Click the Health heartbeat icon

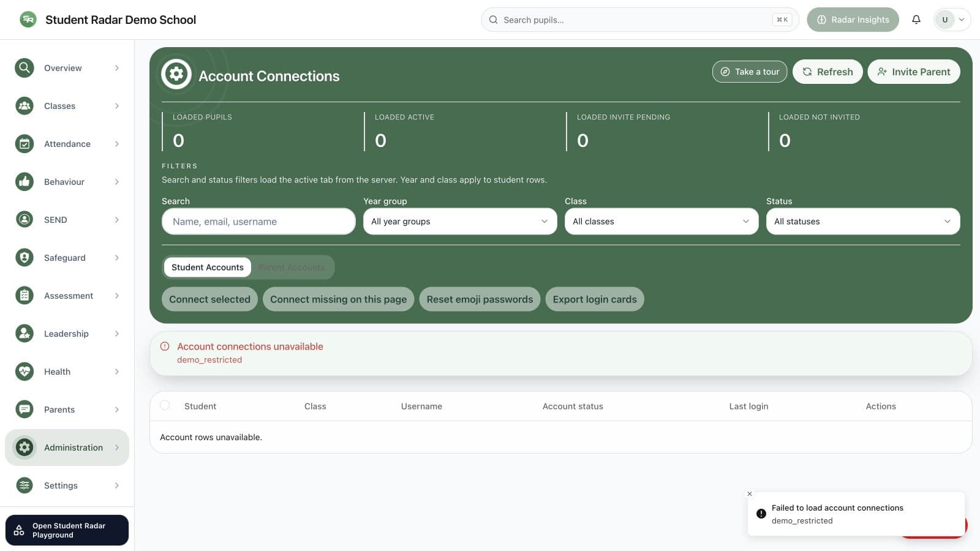point(24,372)
